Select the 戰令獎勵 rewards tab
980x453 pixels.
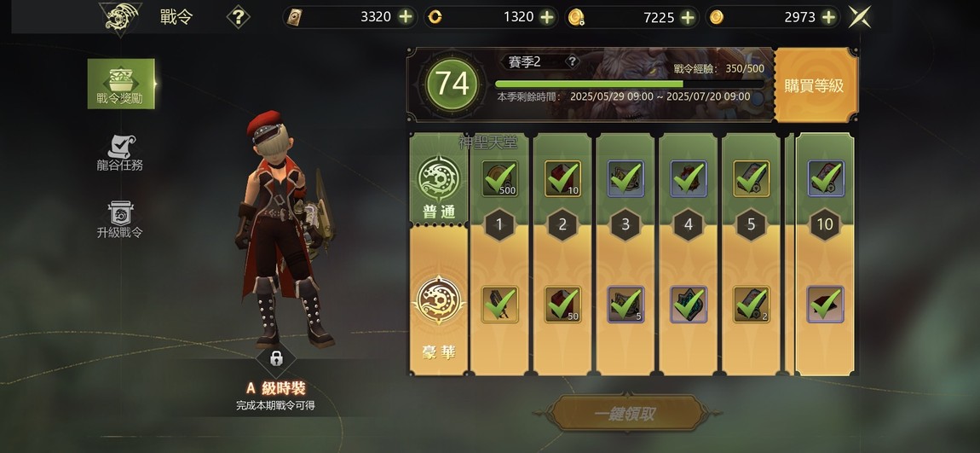pos(121,84)
